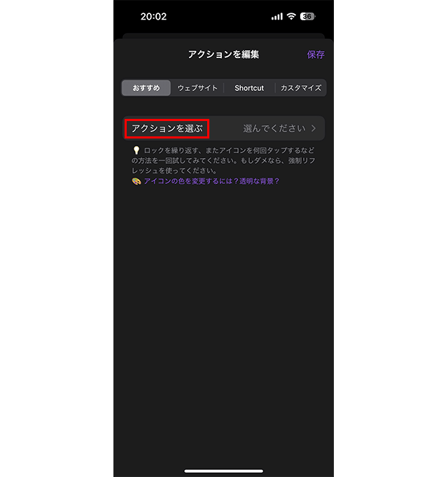Tap the アクションを編集 title
This screenshot has height=477, width=448.
tap(223, 55)
